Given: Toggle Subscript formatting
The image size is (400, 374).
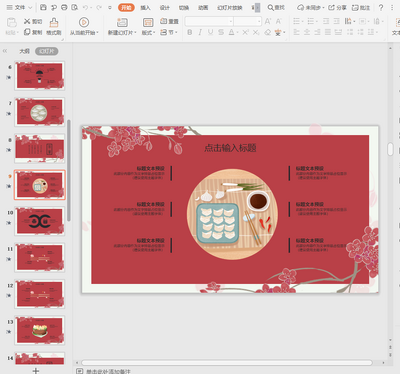Looking at the screenshot, I should pos(256,32).
